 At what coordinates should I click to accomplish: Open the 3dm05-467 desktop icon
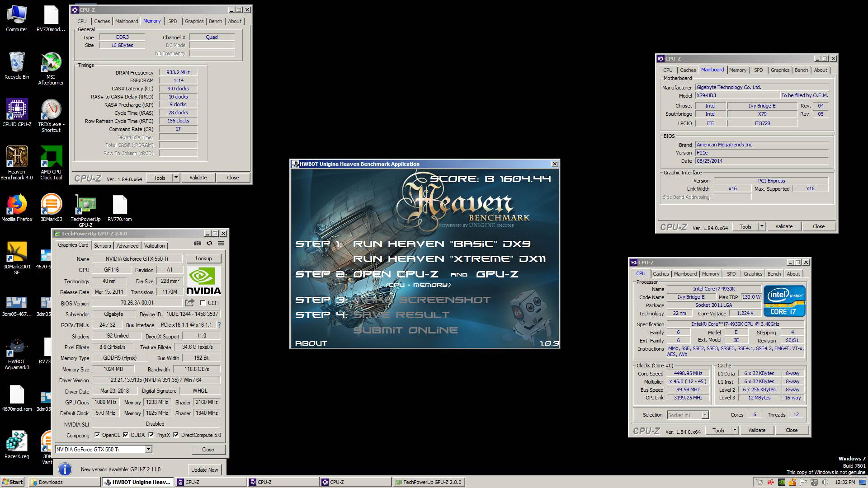coord(17,305)
